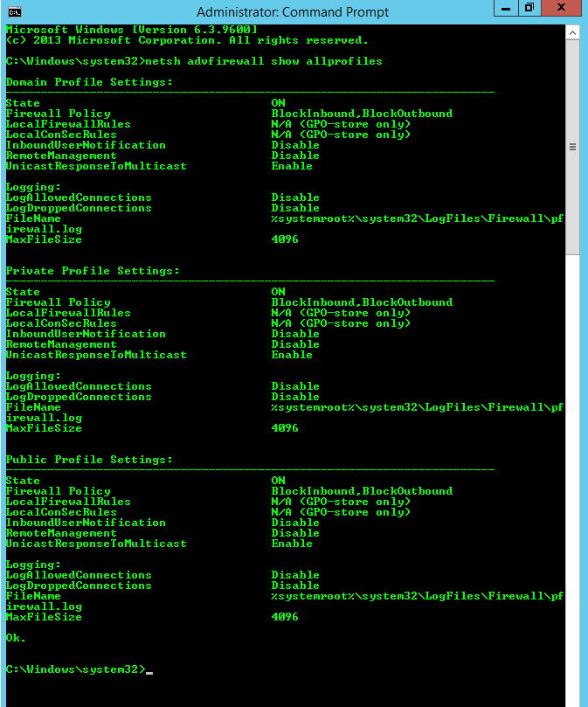The image size is (588, 707).
Task: Click 'Logging:' label under Public Profile
Action: click(x=33, y=565)
